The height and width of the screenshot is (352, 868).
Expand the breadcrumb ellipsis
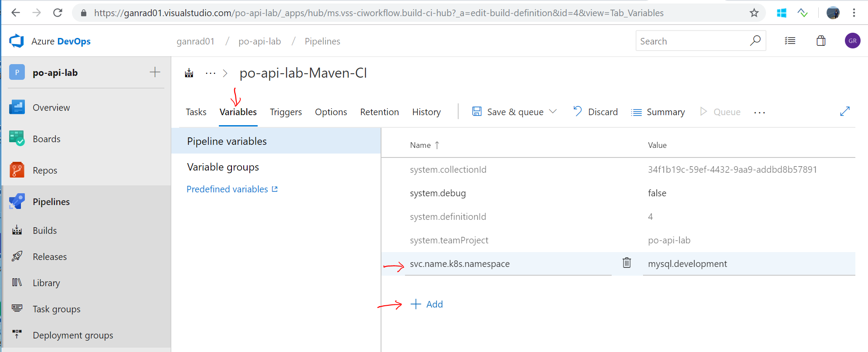click(x=211, y=73)
